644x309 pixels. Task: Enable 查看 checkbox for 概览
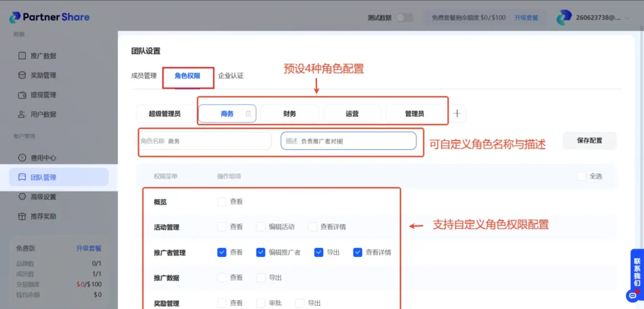221,202
